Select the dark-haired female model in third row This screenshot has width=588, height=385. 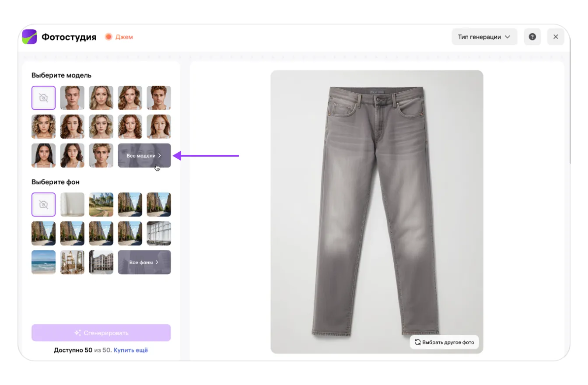point(43,155)
